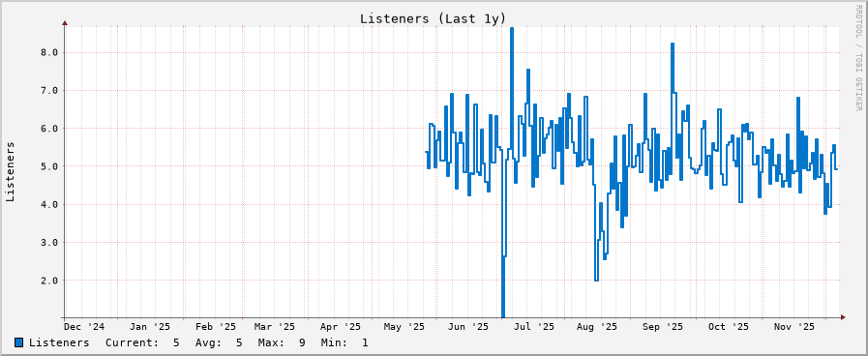Click the 'Jan '25' x-axis label

[149, 327]
